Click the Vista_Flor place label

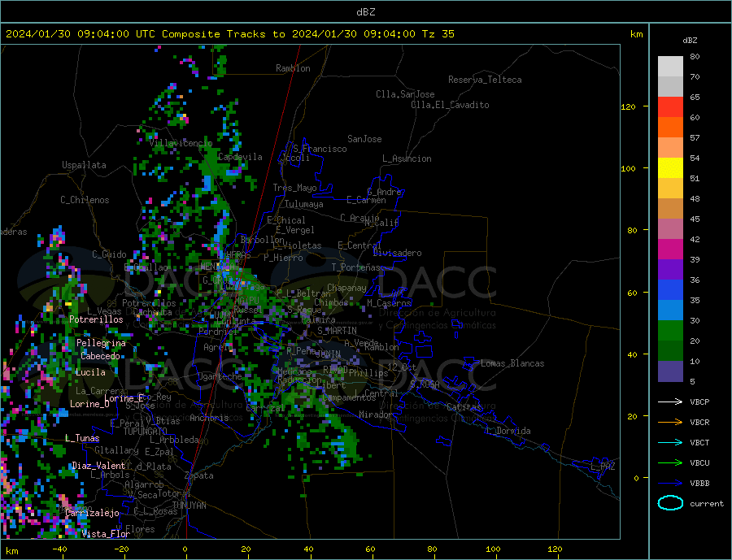pos(106,534)
